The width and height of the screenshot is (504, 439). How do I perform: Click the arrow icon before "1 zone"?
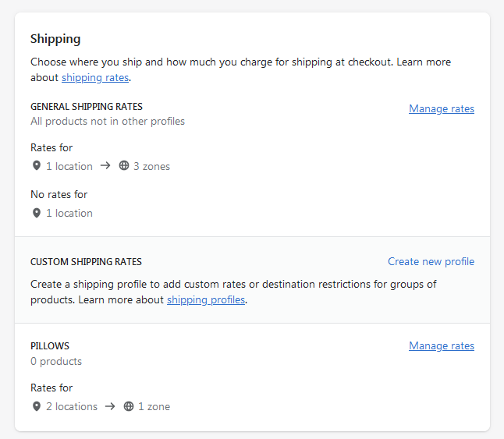tap(110, 406)
